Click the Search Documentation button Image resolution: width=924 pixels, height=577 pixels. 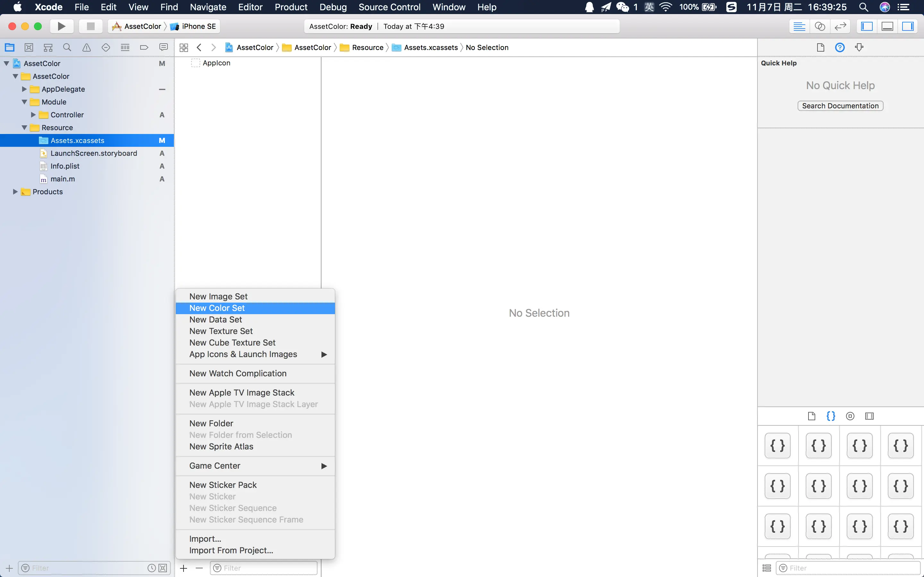click(840, 106)
